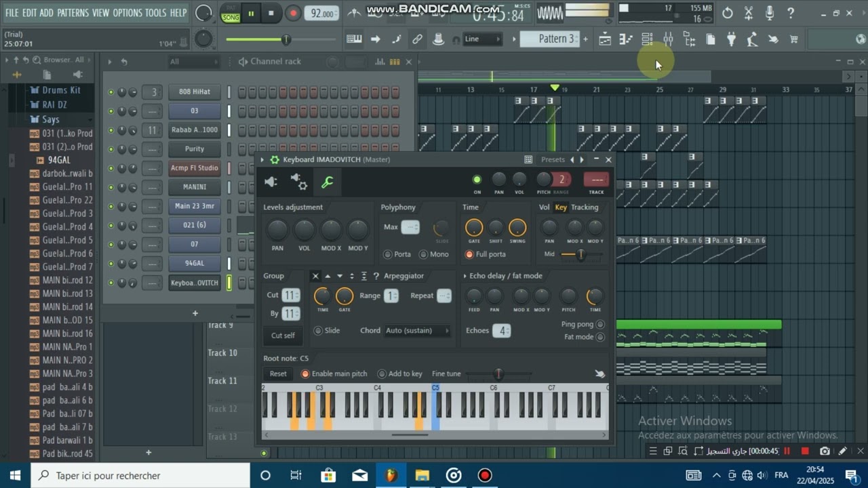Viewport: 868px width, 488px height.
Task: Click the shopping cart content library icon
Action: point(793,39)
